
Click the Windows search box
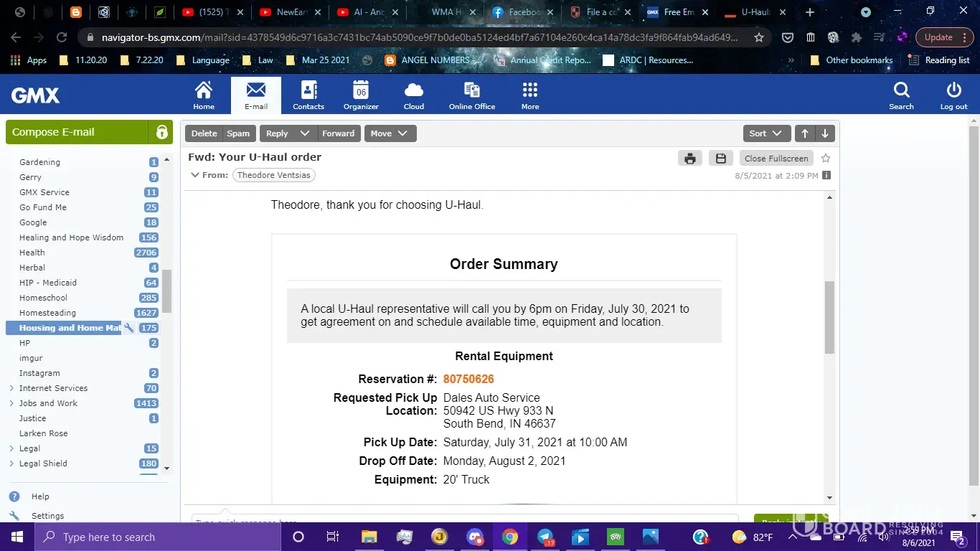point(158,537)
